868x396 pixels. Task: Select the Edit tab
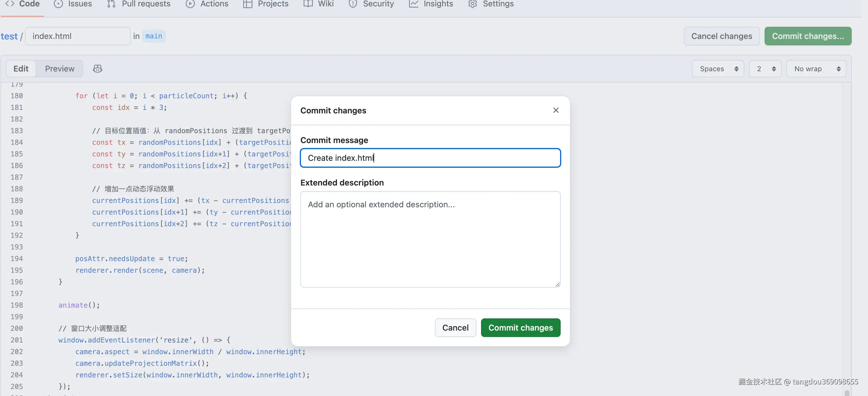(x=21, y=69)
